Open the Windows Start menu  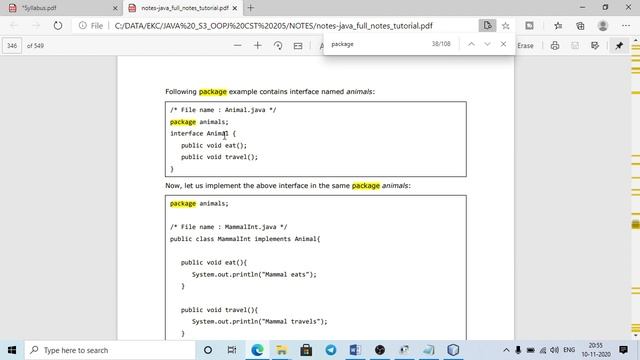12,350
